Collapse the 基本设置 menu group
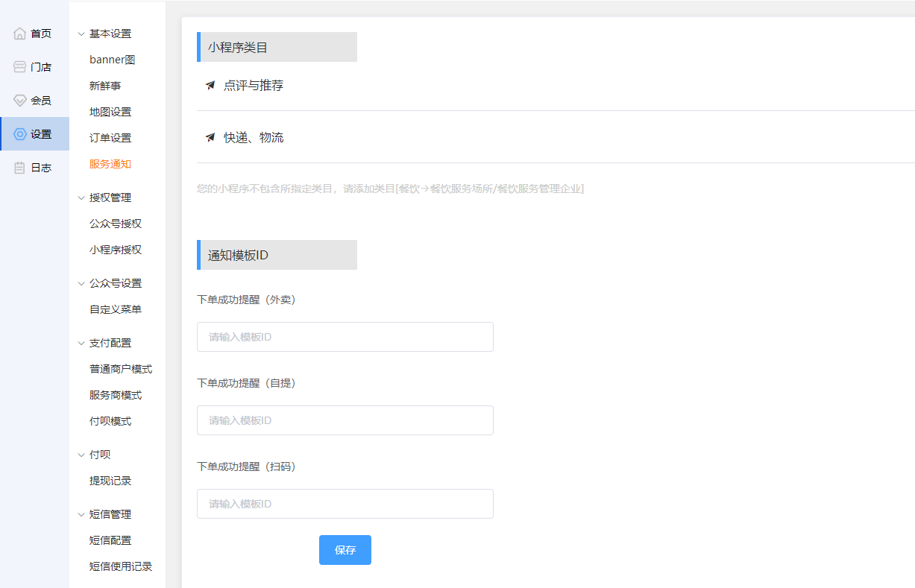Screen dimensions: 915x588 click(x=81, y=34)
